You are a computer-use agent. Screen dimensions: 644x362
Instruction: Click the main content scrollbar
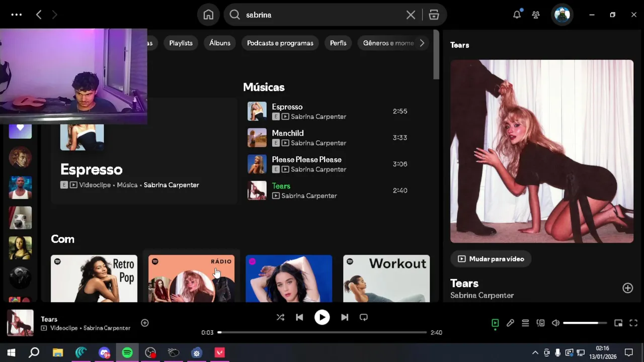pos(436,55)
